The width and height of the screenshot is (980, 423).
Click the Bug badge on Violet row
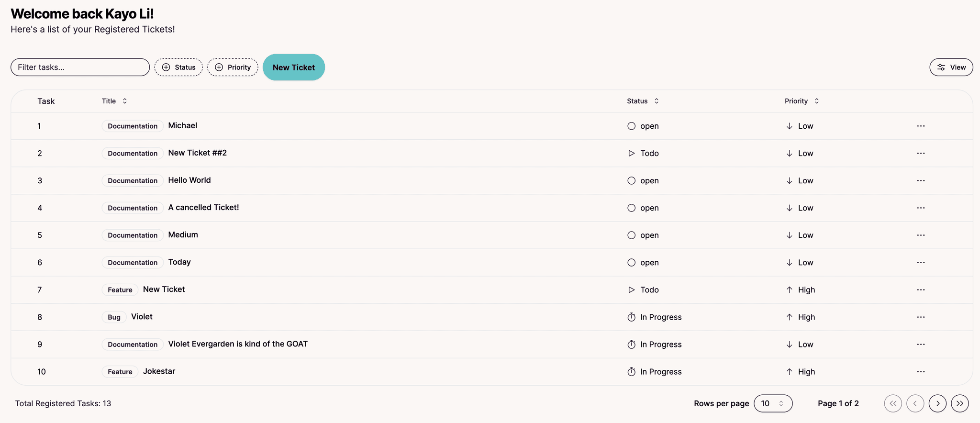coord(114,317)
